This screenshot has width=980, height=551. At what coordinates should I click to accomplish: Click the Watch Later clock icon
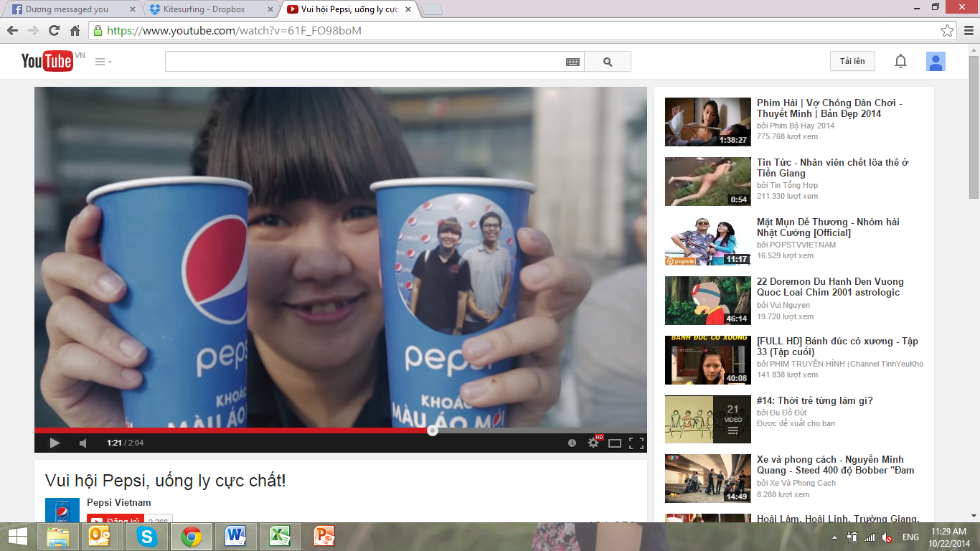572,443
